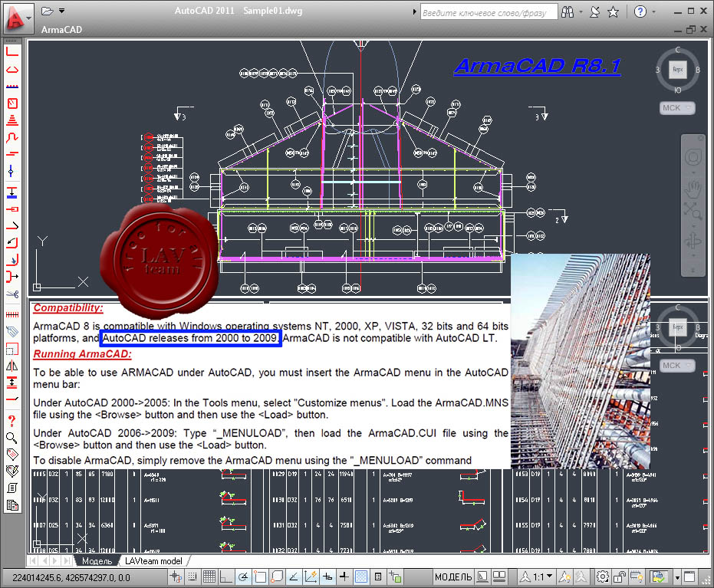Image resolution: width=714 pixels, height=588 pixels.
Task: Open the Favorites star icon
Action: 614,11
